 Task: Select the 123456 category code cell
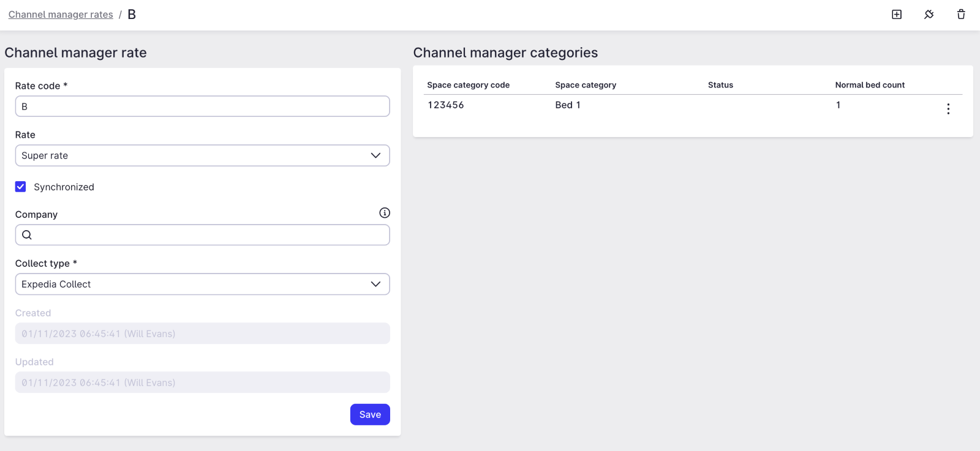(446, 105)
